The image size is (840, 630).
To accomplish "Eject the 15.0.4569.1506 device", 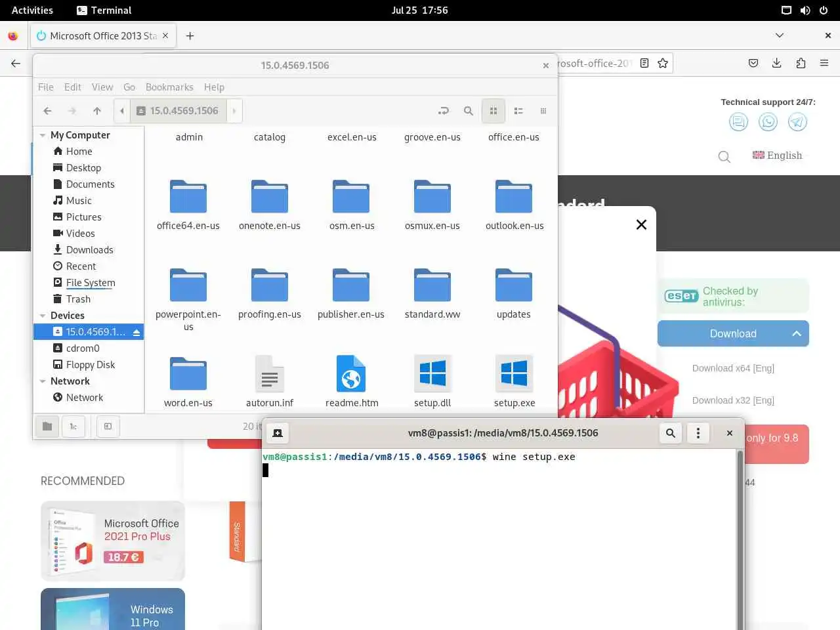I will [x=136, y=333].
